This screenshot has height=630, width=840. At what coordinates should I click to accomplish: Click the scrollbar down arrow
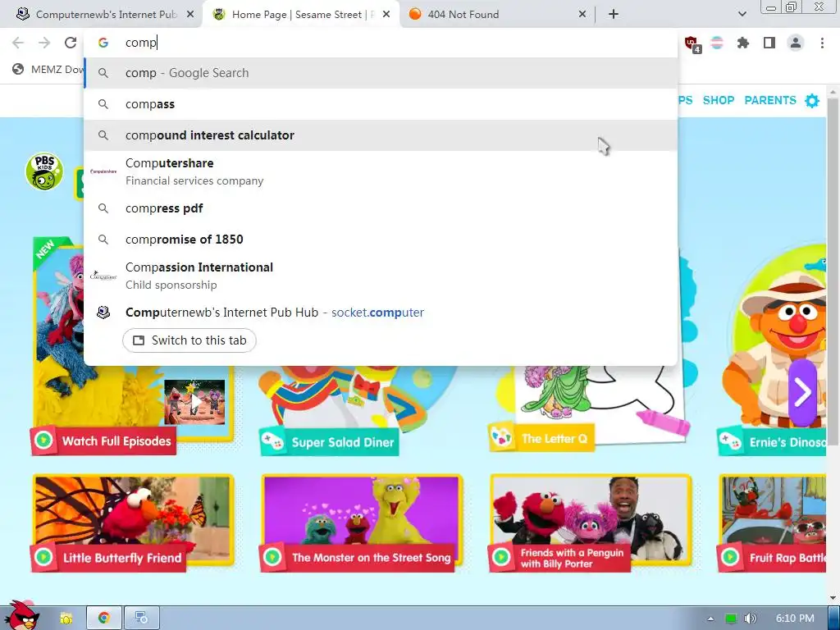pos(833,597)
